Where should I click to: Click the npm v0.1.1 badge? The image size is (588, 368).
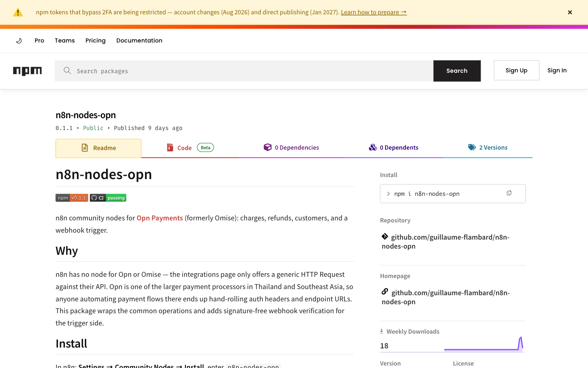tap(72, 198)
